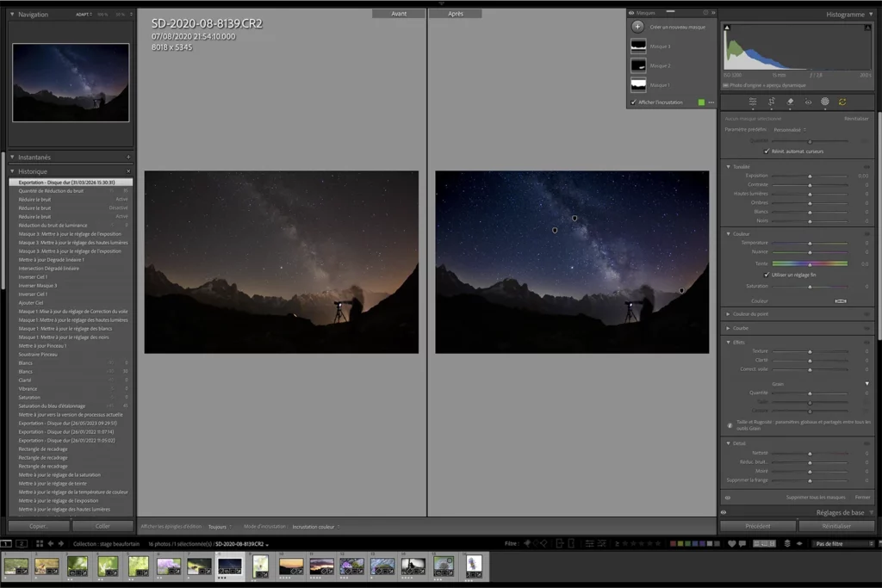Viewport: 882px width, 588px height.
Task: Go back with the left arrow in filmstrip bar
Action: (51, 543)
